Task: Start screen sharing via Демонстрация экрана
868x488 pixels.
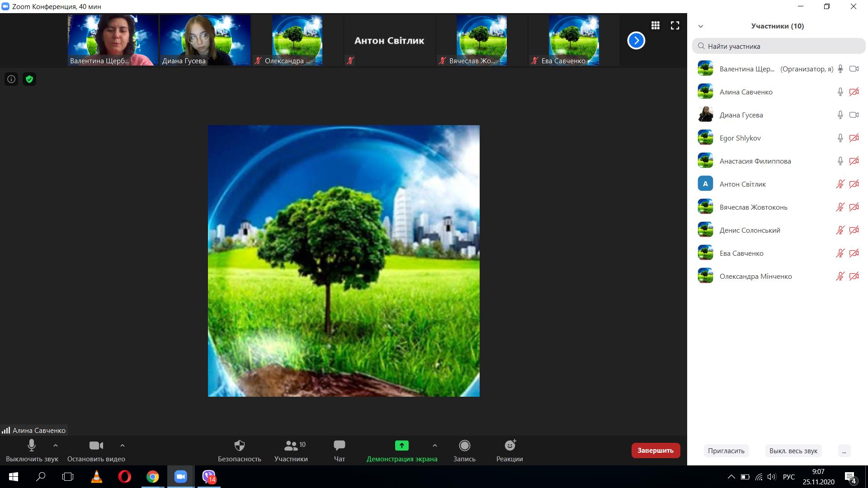Action: [401, 450]
